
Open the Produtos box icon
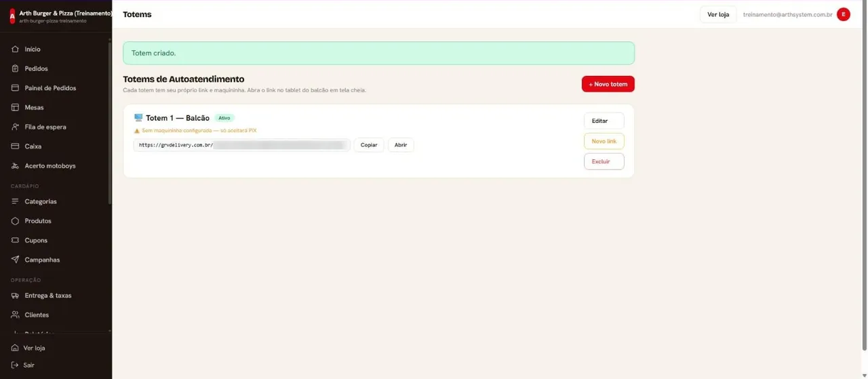coord(16,221)
